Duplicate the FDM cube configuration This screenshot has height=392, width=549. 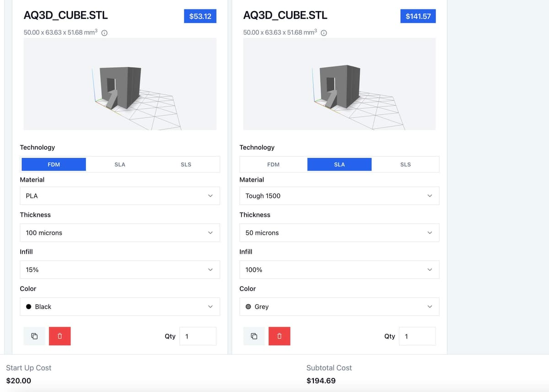(x=34, y=336)
